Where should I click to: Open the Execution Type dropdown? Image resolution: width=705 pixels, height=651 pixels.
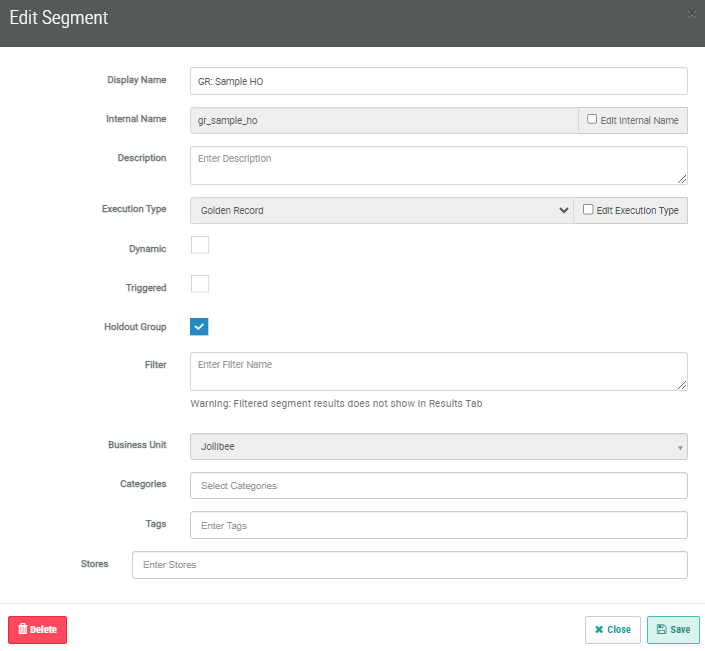click(x=381, y=210)
